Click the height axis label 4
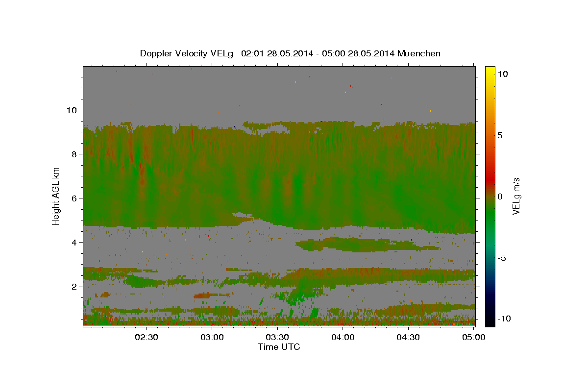The image size is (588, 392). 74,242
